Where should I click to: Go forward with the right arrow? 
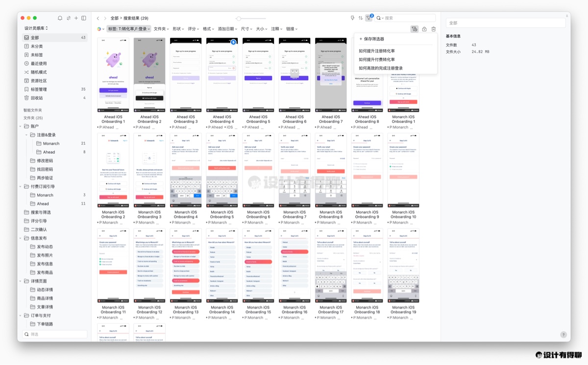pos(105,18)
